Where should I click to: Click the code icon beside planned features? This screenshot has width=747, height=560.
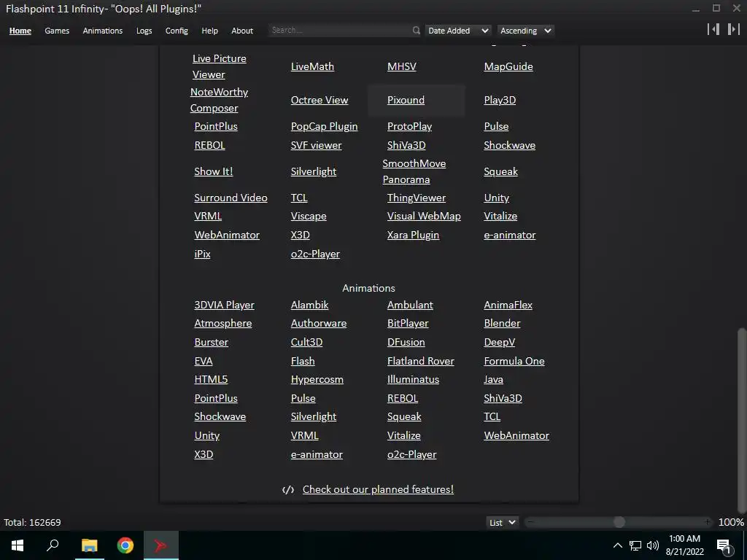coord(287,489)
